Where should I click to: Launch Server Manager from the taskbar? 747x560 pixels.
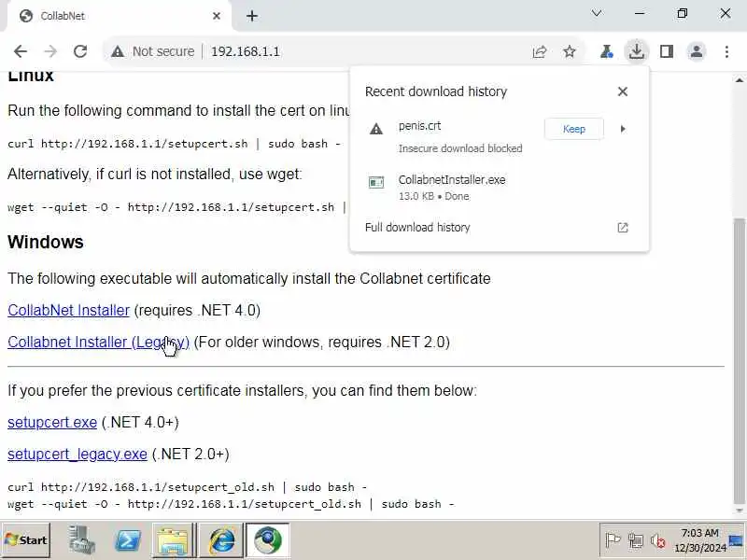pos(81,540)
